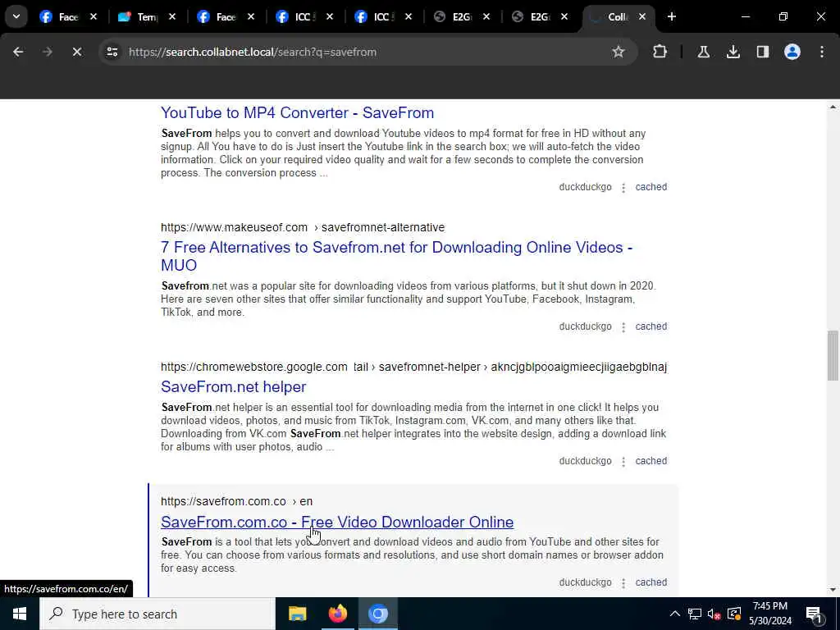This screenshot has height=630, width=840.
Task: Open cached link for YouTube to MP4 result
Action: (651, 187)
